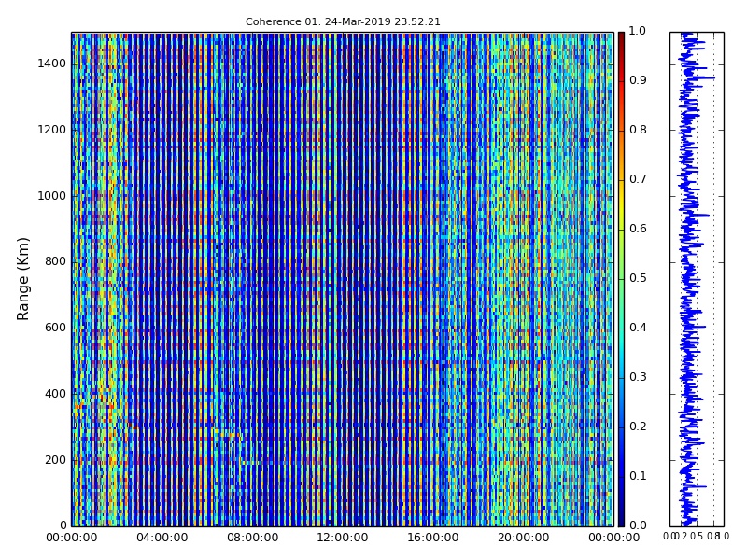
Task: Click the colorbar 0.2 value label
Action: (x=638, y=427)
